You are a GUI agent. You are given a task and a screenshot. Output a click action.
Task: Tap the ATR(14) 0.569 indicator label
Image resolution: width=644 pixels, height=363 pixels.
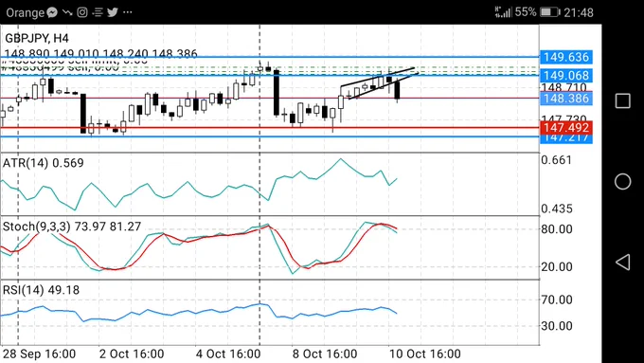click(x=44, y=163)
